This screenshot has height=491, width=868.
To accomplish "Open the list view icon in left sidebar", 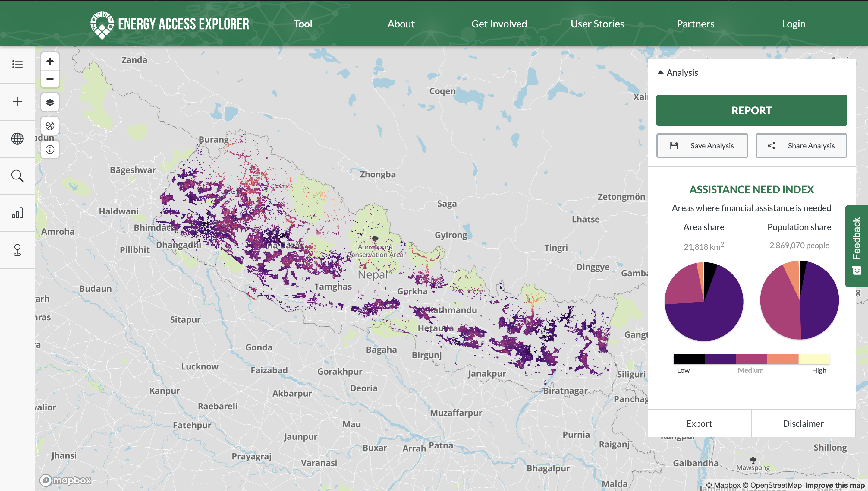I will coord(17,64).
